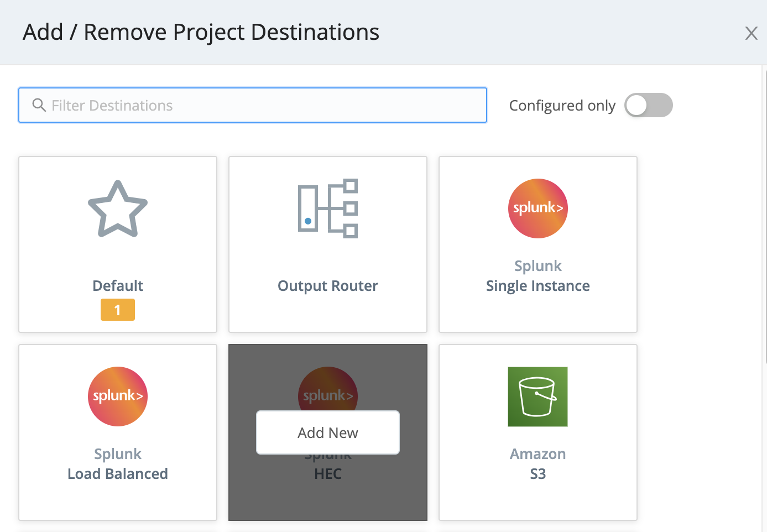Image resolution: width=767 pixels, height=532 pixels.
Task: Click the yellow badge showing 1
Action: [118, 310]
